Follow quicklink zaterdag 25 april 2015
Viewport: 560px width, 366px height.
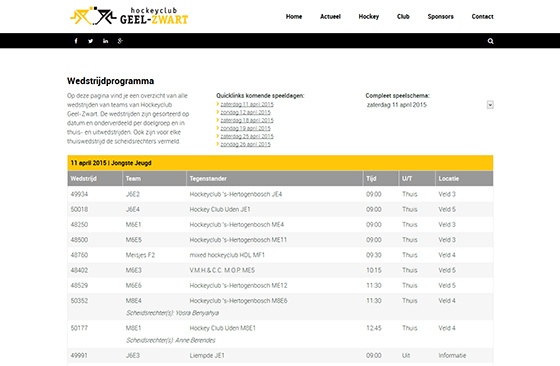click(x=247, y=136)
